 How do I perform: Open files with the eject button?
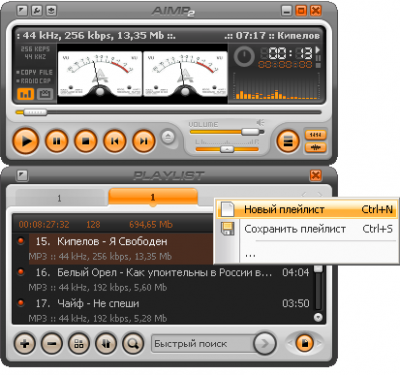[168, 137]
